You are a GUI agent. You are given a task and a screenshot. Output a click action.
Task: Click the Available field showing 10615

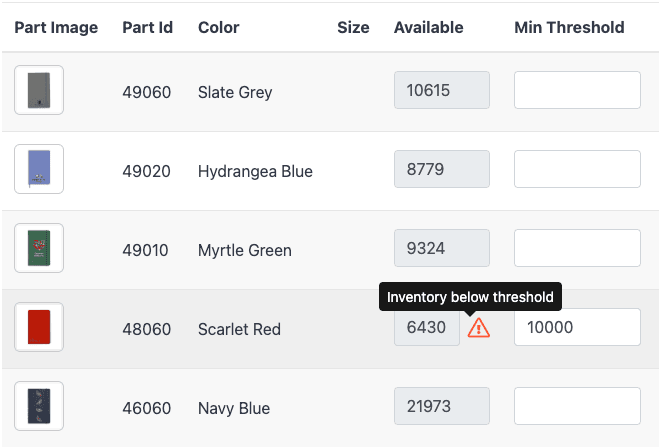click(x=442, y=90)
